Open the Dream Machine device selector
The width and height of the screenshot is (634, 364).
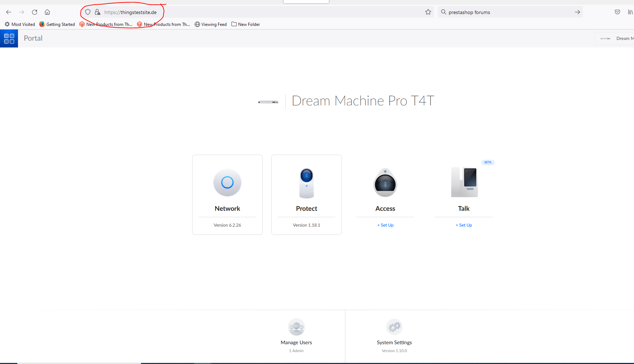coord(615,38)
